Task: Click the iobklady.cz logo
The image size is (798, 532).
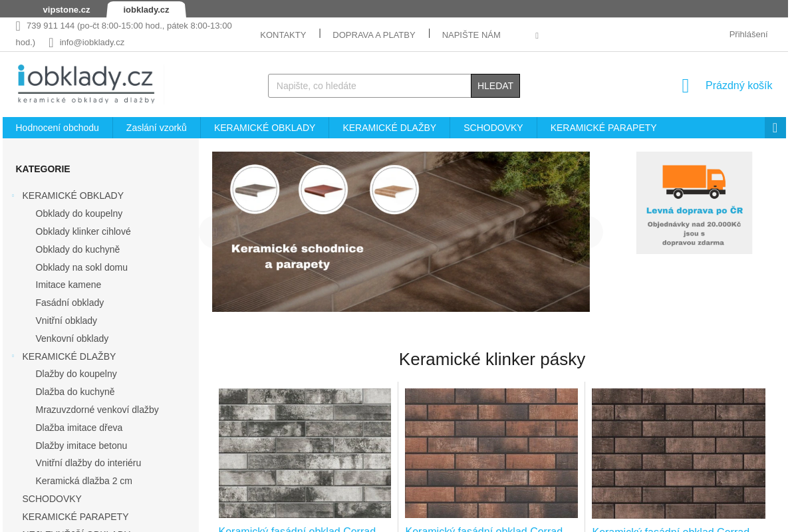Action: click(87, 83)
